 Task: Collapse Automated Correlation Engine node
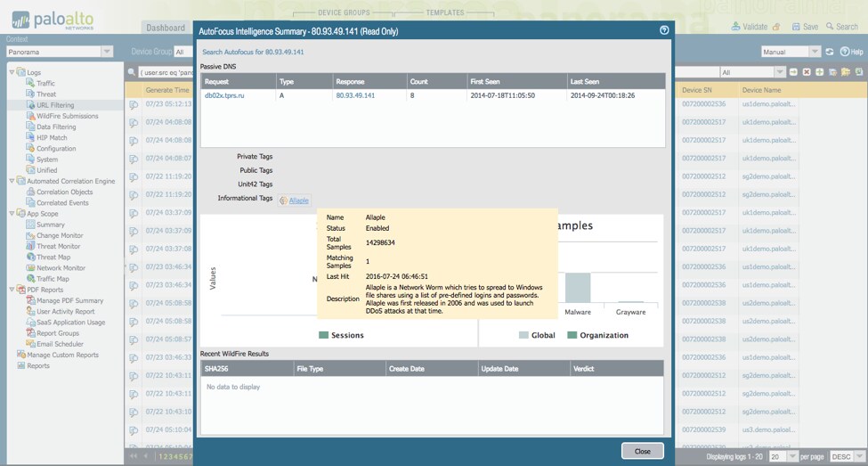click(12, 181)
